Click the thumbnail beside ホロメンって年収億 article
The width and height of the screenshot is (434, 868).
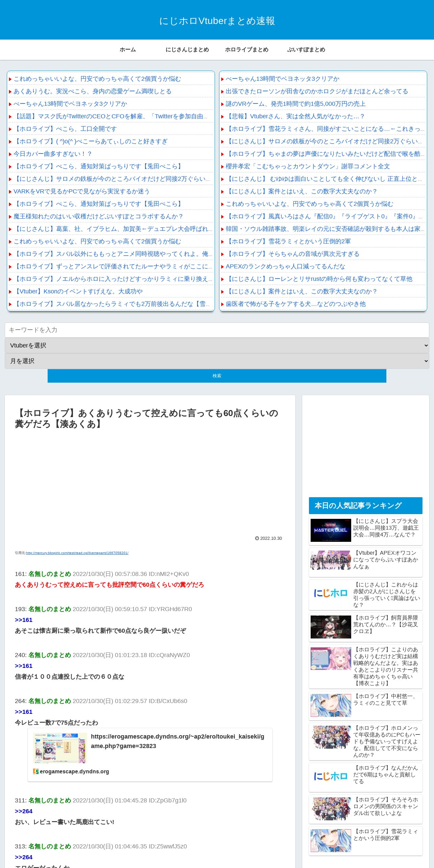331,737
